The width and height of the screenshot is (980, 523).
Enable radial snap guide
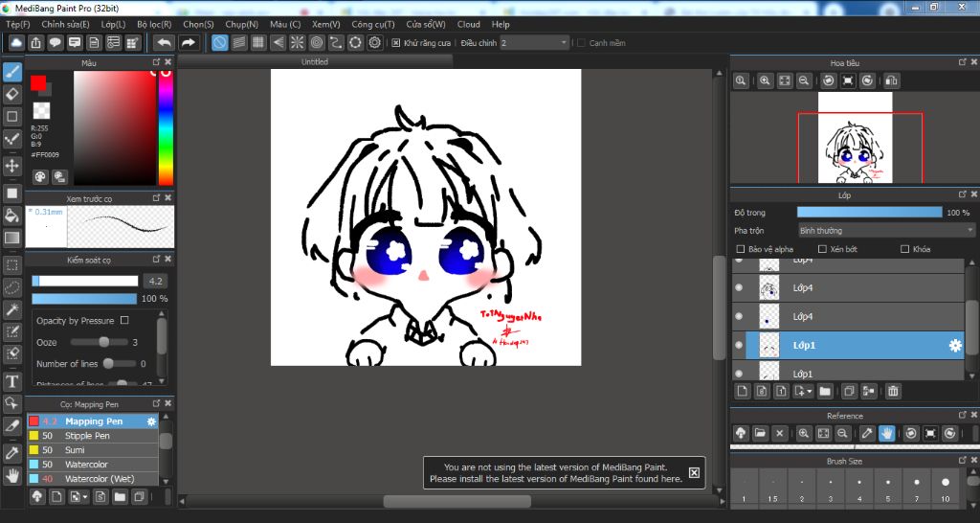pos(298,42)
